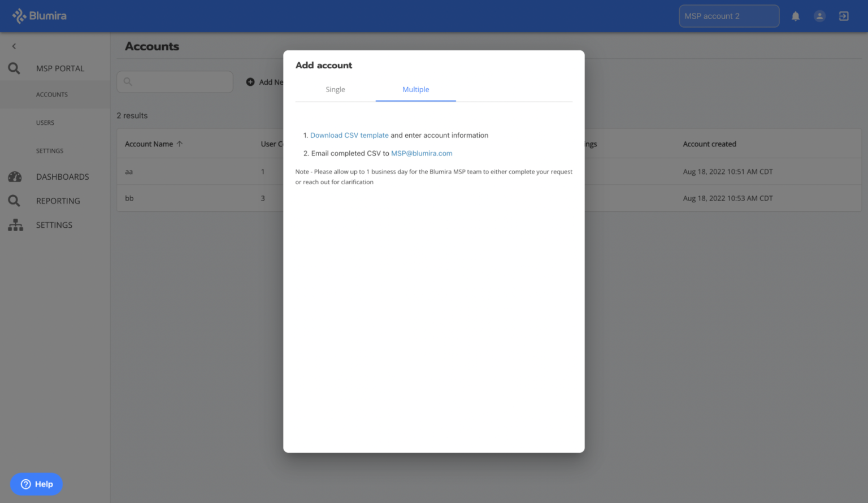
Task: Click the accounts search field
Action: point(175,81)
